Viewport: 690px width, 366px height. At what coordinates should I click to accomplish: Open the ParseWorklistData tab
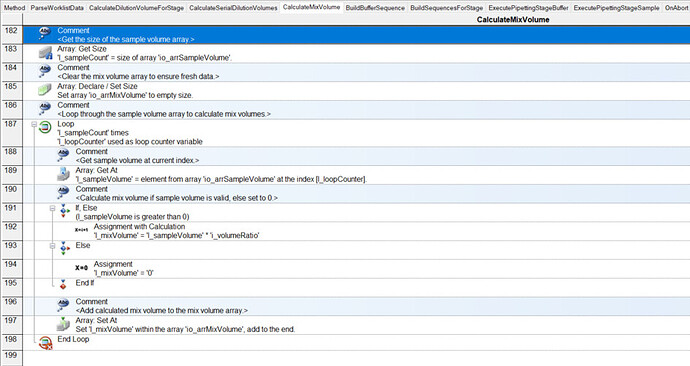57,7
